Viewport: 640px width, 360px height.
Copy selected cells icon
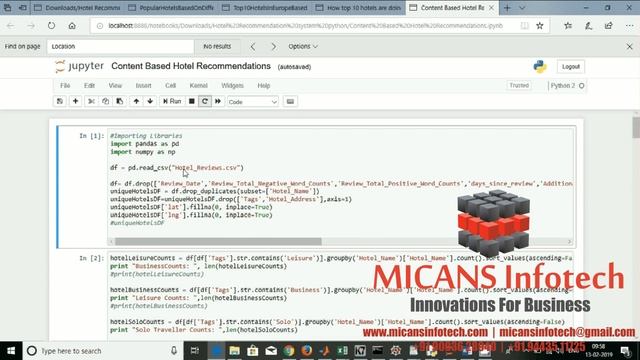click(x=105, y=101)
